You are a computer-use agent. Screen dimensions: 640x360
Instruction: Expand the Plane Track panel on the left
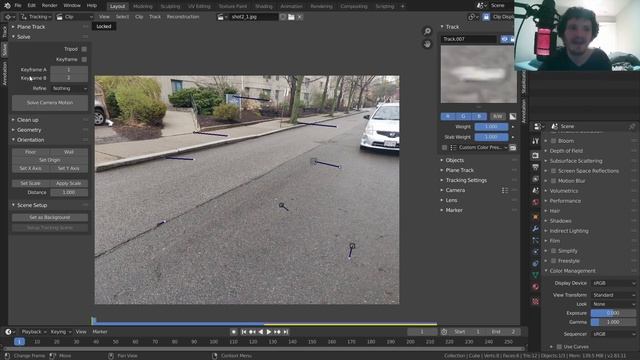pyautogui.click(x=31, y=27)
